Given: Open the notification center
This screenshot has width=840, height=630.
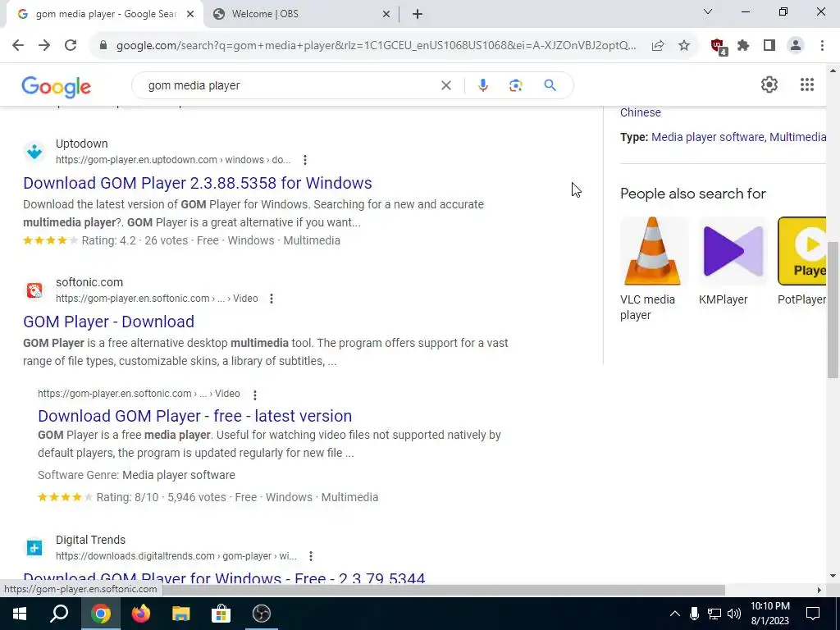Looking at the screenshot, I should pyautogui.click(x=813, y=614).
